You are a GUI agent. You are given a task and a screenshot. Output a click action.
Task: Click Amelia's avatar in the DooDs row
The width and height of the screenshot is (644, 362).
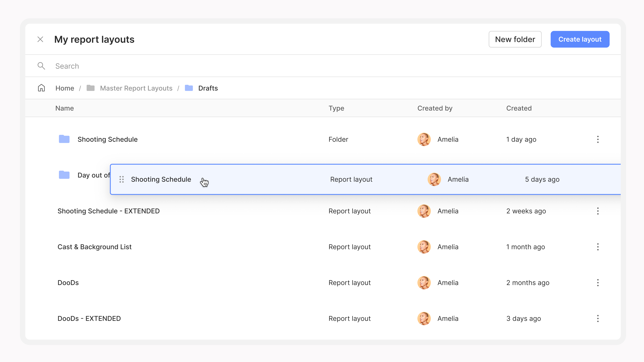tap(424, 283)
